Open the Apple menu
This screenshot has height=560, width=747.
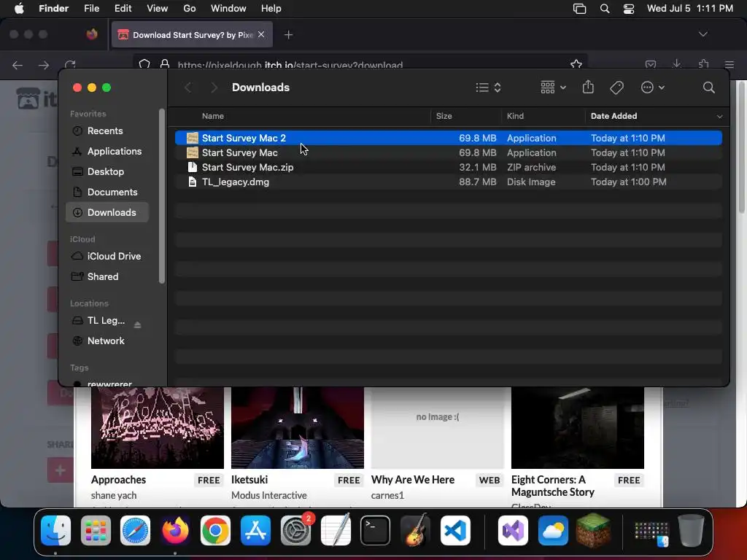[x=19, y=9]
